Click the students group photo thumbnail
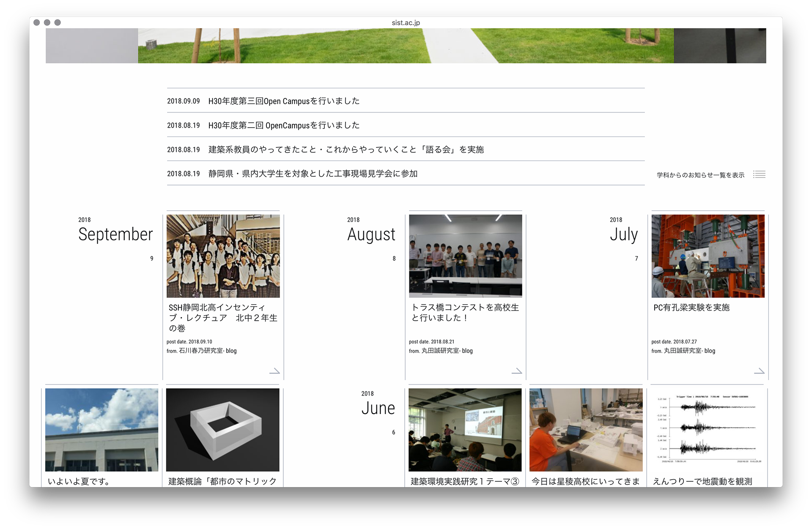This screenshot has height=529, width=812. (223, 256)
